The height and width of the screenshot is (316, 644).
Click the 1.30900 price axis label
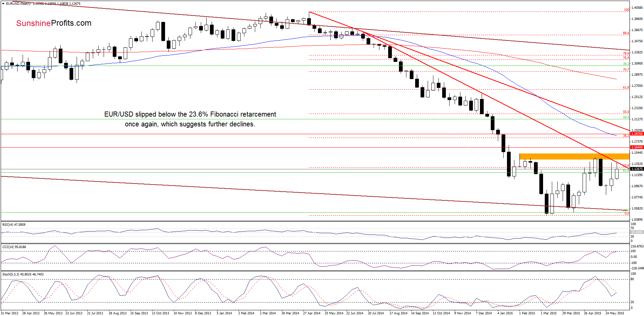click(637, 64)
